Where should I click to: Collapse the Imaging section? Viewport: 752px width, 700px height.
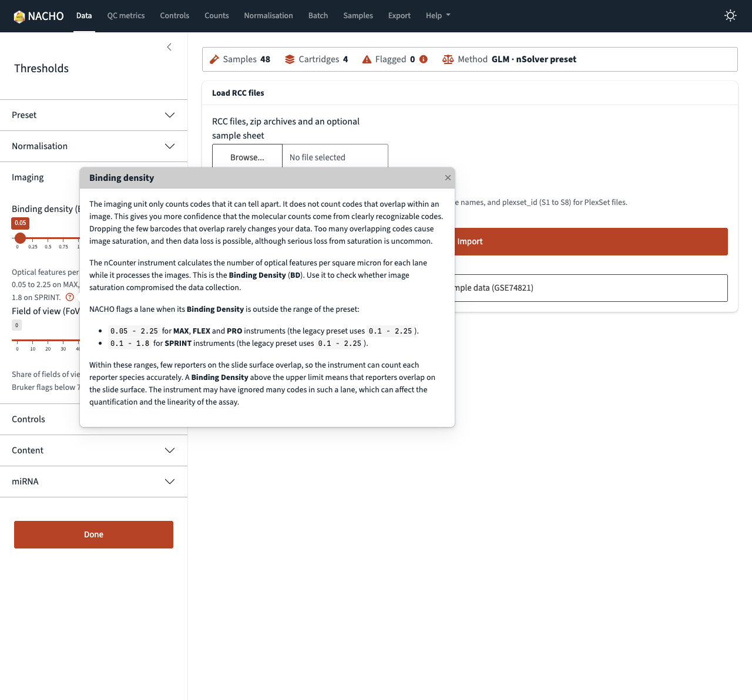point(40,177)
